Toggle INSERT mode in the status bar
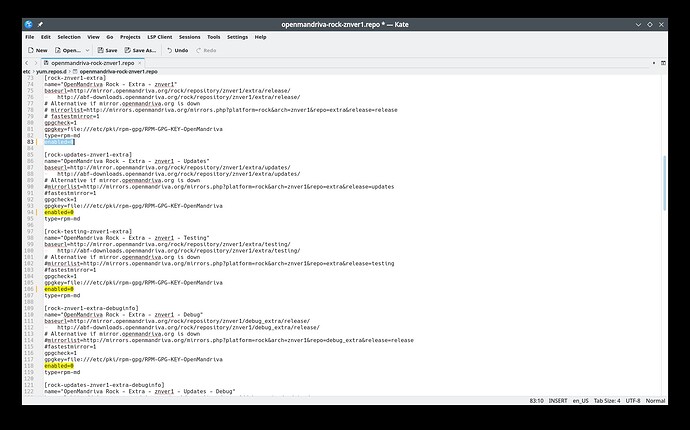 pyautogui.click(x=558, y=401)
